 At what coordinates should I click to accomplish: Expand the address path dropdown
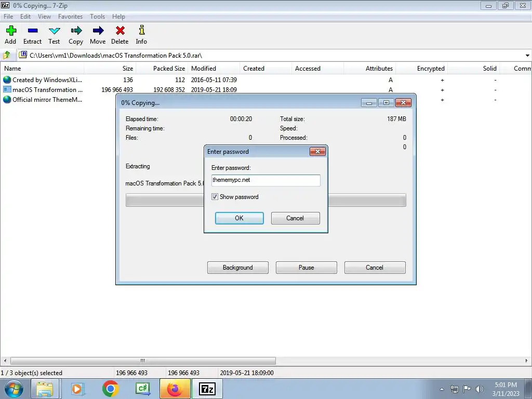click(527, 55)
